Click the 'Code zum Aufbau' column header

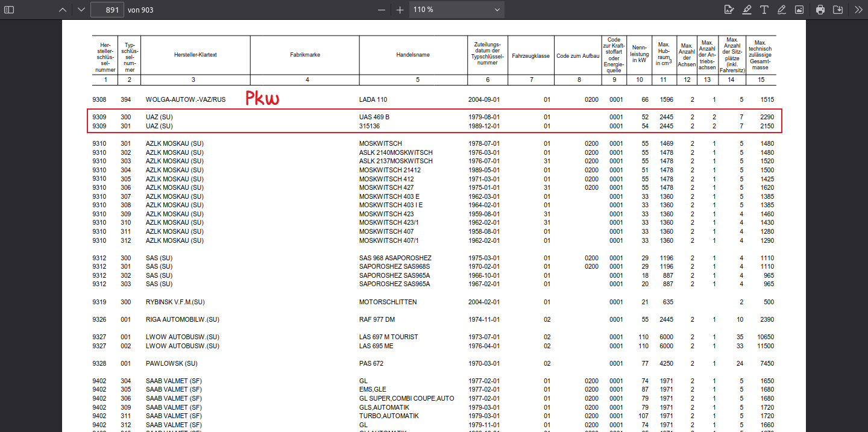tap(577, 55)
